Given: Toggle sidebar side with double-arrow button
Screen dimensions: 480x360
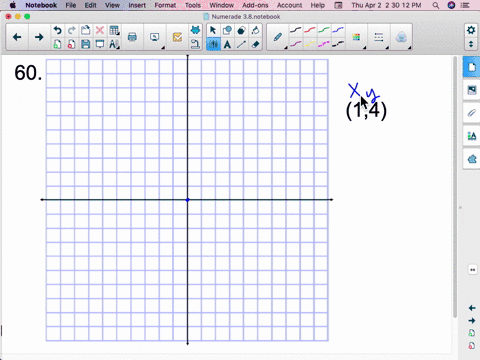Looking at the screenshot, I should pyautogui.click(x=472, y=270).
